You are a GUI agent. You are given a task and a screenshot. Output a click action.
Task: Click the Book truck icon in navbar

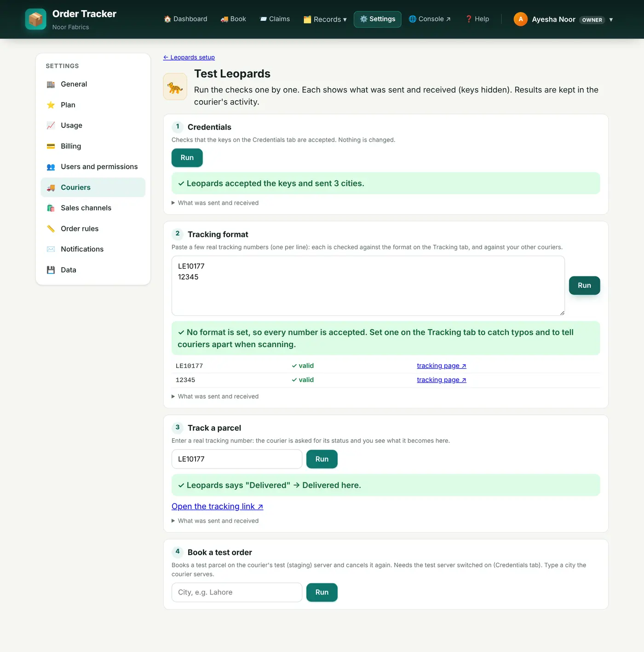224,19
